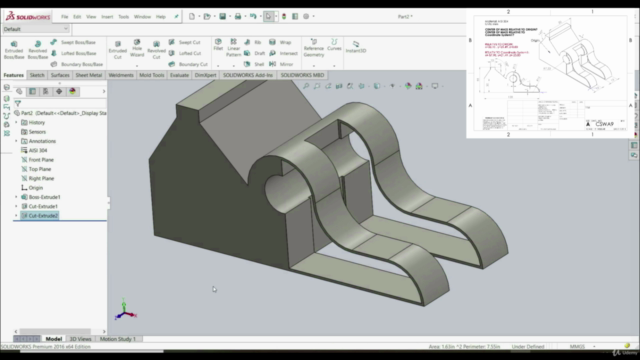This screenshot has height=360, width=640.
Task: Expand the History tree item
Action: click(x=16, y=122)
